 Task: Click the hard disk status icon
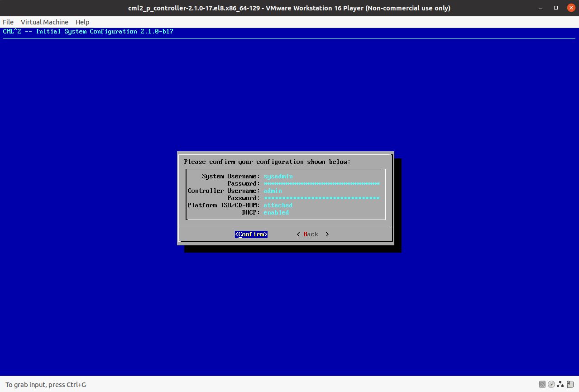542,384
